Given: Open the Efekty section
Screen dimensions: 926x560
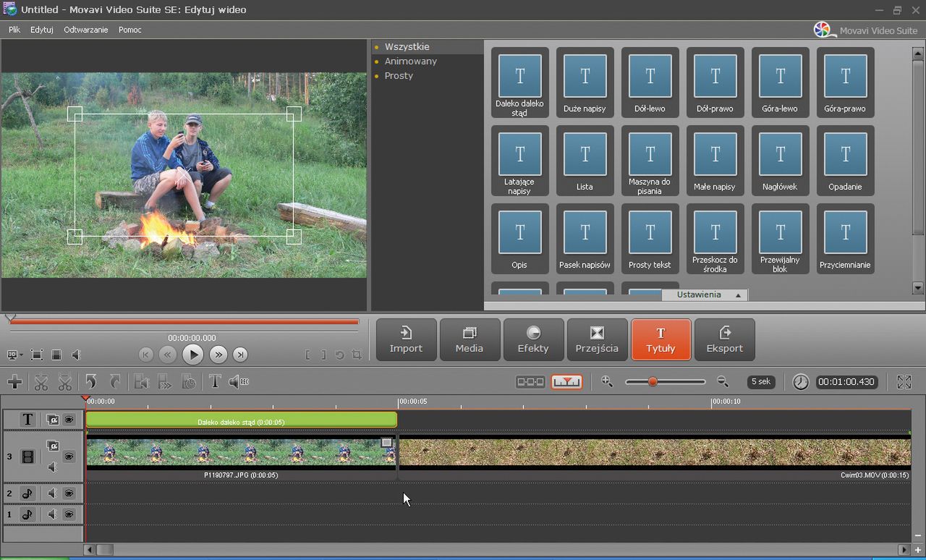Looking at the screenshot, I should click(x=533, y=340).
